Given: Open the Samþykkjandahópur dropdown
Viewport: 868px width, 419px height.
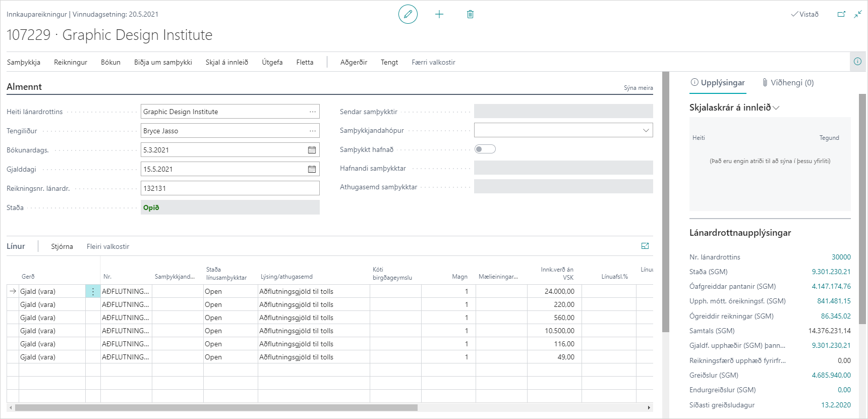Looking at the screenshot, I should pyautogui.click(x=646, y=130).
